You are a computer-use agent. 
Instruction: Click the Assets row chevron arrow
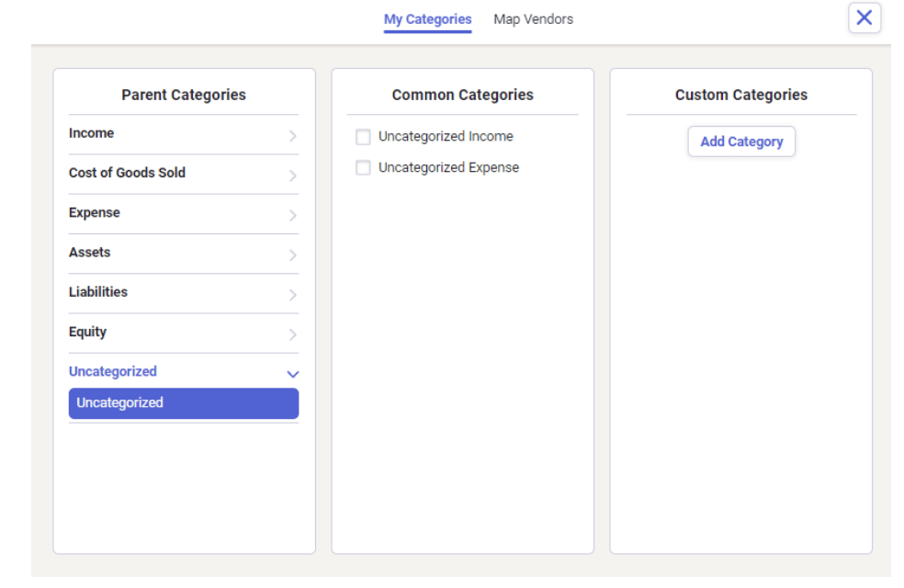[x=293, y=255]
